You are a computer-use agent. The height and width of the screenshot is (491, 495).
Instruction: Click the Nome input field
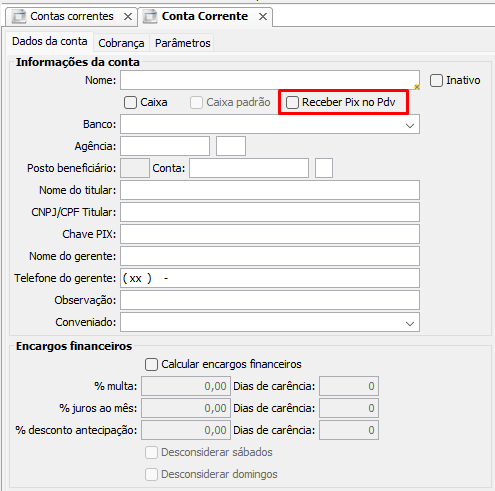point(270,80)
